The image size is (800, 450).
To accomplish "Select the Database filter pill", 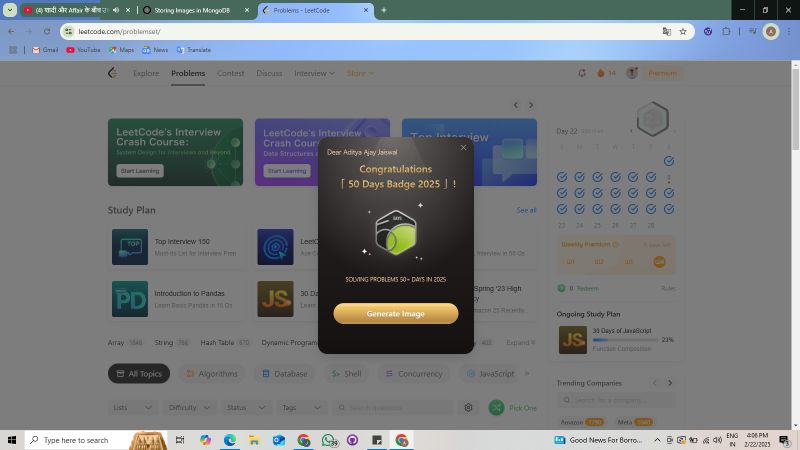I will [x=285, y=373].
